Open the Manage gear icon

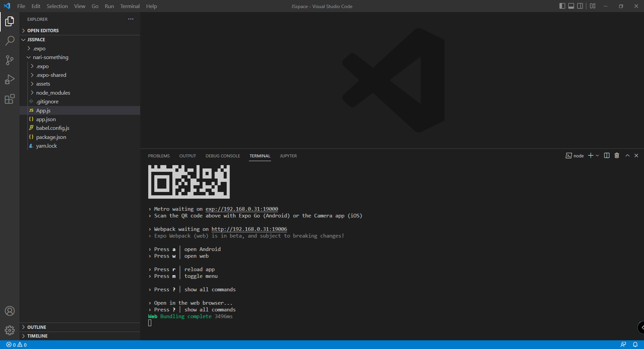pos(10,331)
